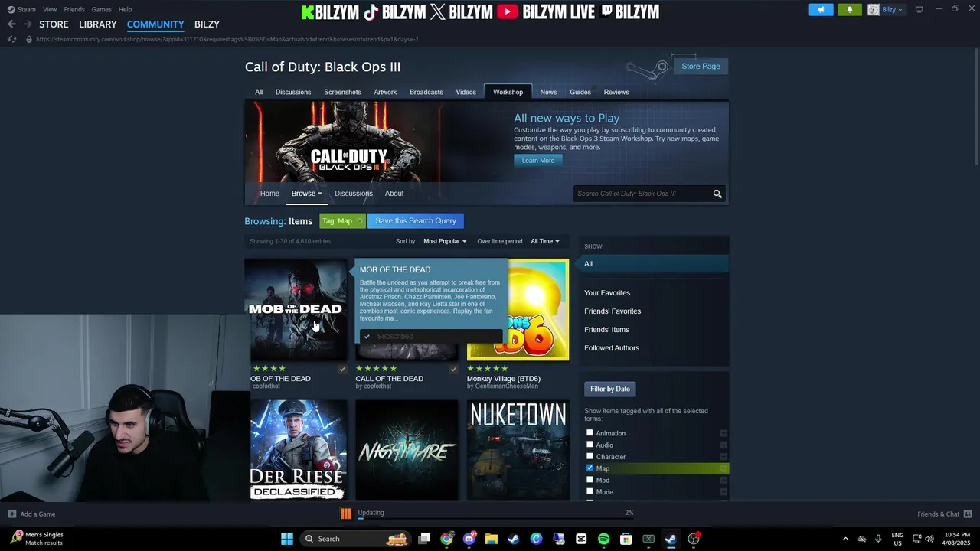Open Windows Start menu
980x551 pixels.
(x=287, y=539)
